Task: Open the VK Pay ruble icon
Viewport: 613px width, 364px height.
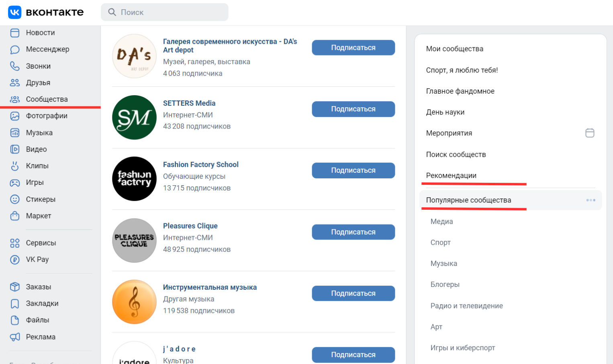Action: pos(15,260)
